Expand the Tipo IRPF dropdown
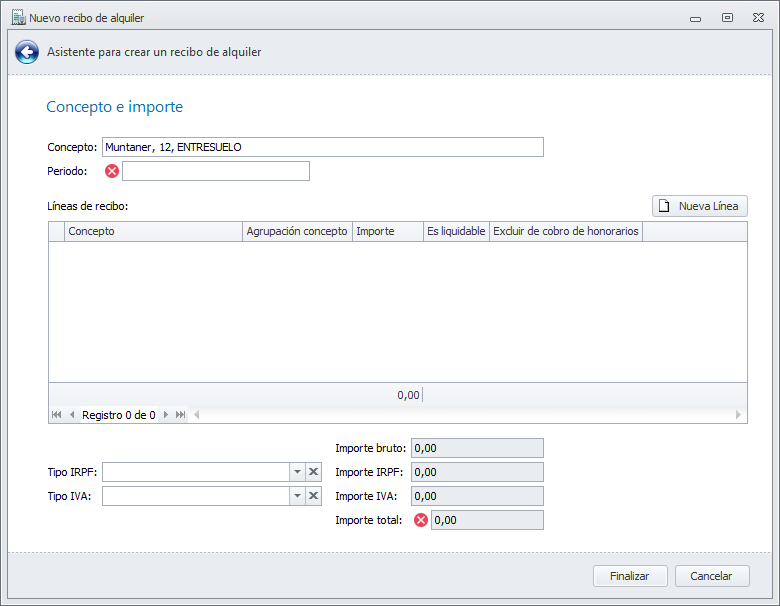This screenshot has height=606, width=780. tap(296, 472)
